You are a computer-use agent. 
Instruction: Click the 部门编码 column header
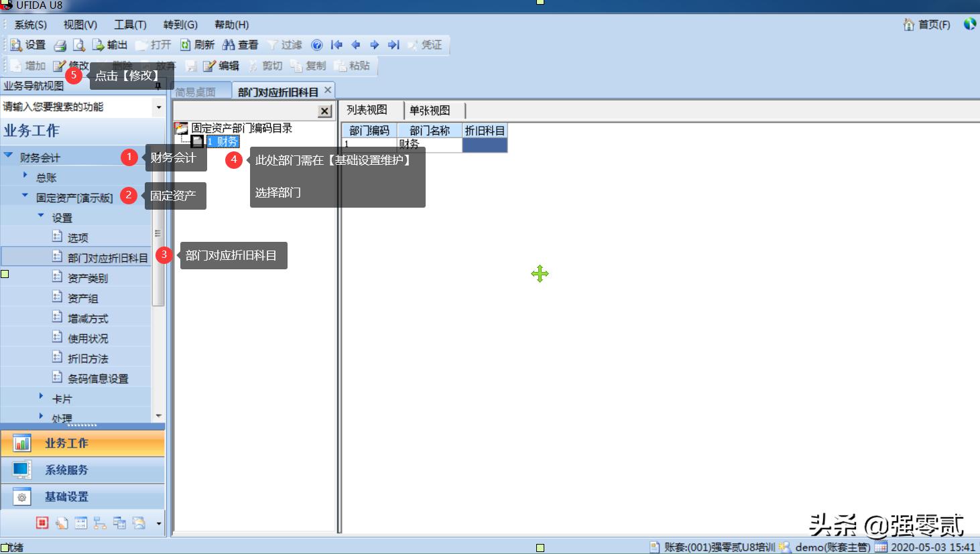[369, 131]
